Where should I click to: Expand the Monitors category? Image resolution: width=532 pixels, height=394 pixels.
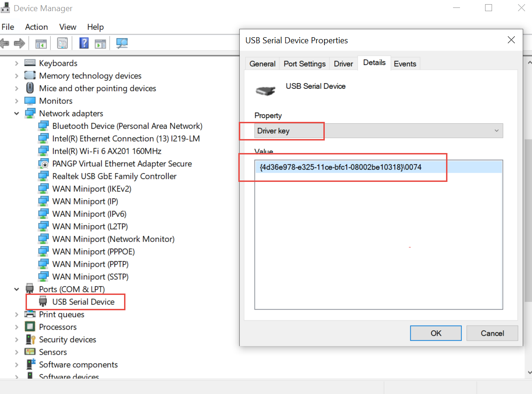(17, 100)
